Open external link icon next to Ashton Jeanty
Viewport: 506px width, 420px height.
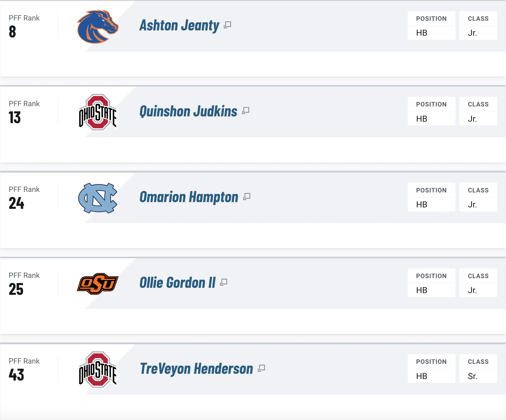(227, 25)
